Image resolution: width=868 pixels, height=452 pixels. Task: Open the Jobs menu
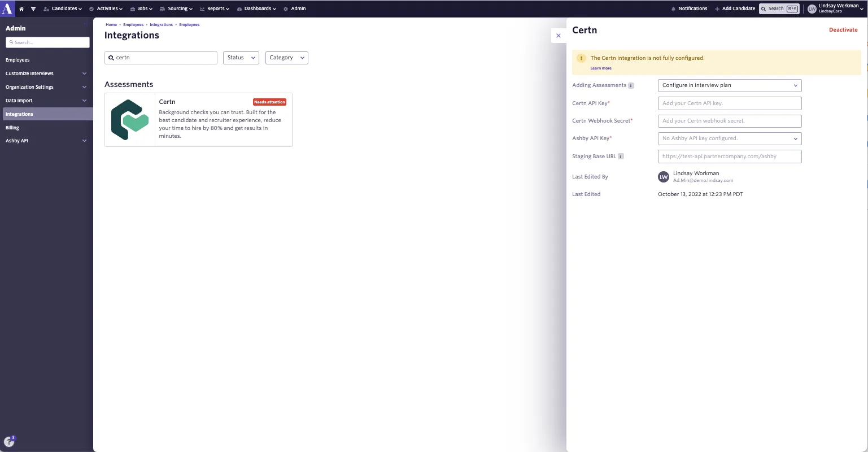click(x=141, y=9)
